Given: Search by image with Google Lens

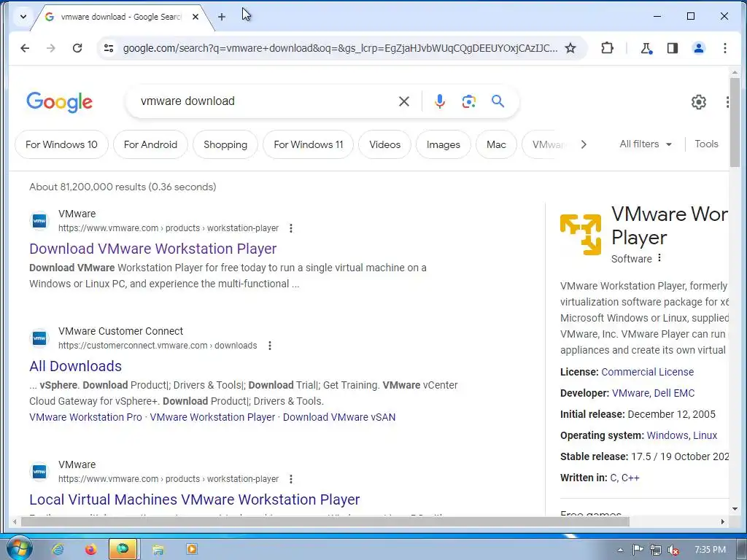Looking at the screenshot, I should [469, 101].
